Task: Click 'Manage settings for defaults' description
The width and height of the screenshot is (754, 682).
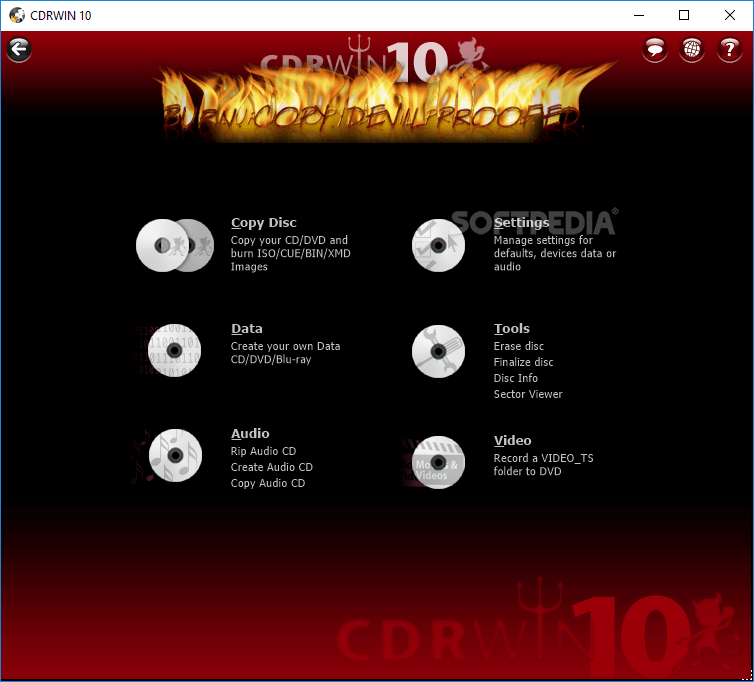Action: [x=555, y=253]
